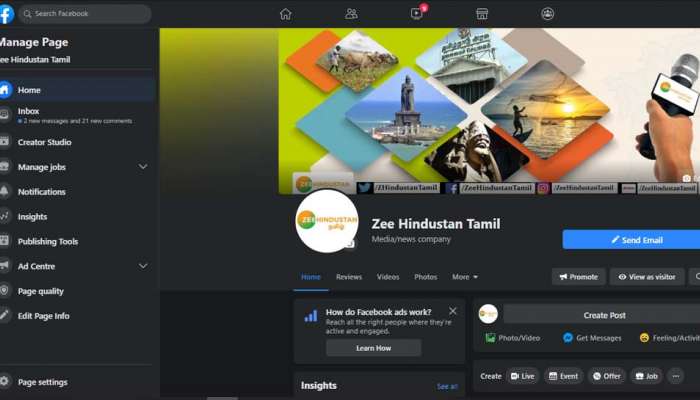Viewport: 700px width, 400px height.
Task: Click the page avatar beside Create Post
Action: click(x=488, y=314)
